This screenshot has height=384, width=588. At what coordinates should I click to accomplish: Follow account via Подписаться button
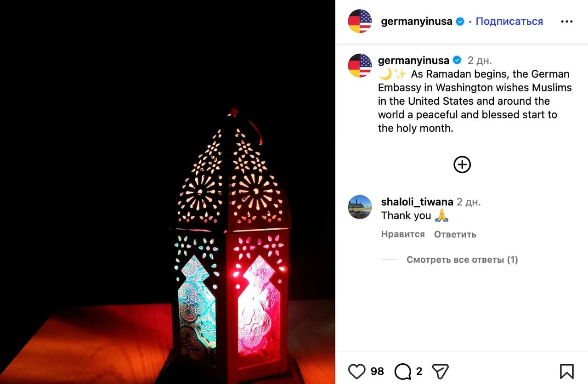coord(509,22)
